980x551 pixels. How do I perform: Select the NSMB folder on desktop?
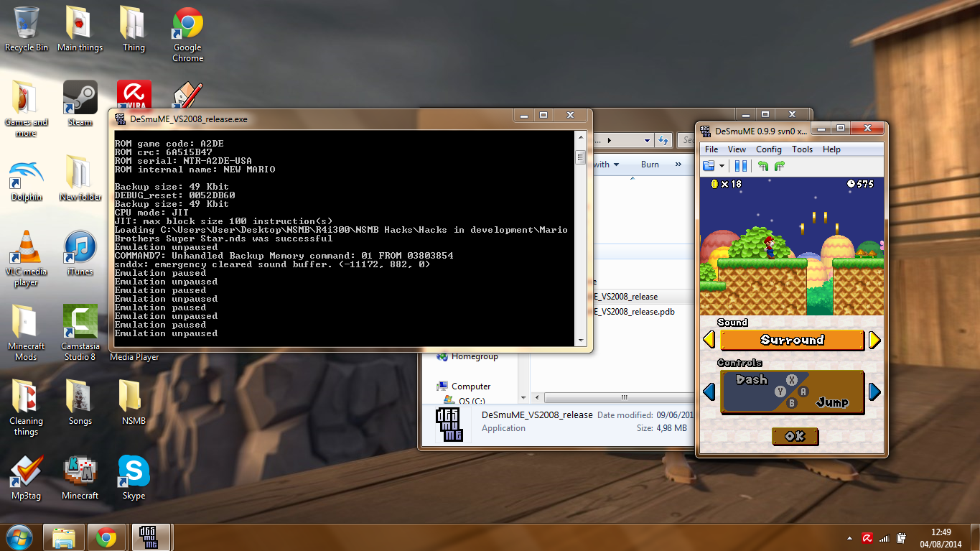pos(134,402)
